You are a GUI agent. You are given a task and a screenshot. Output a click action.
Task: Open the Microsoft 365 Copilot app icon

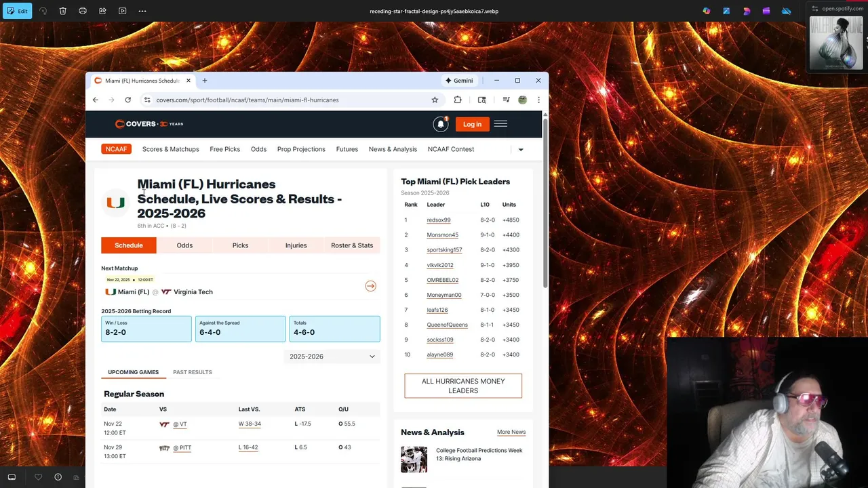point(707,11)
